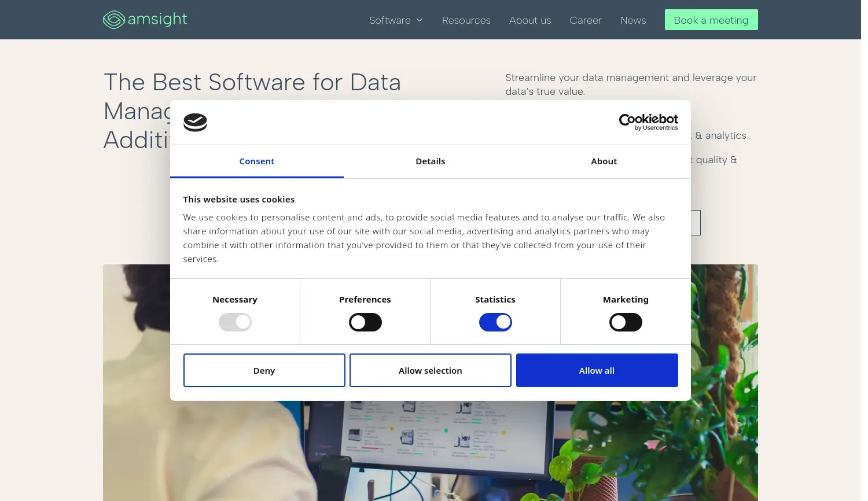Go to the About us page
The image size is (868, 501).
pyautogui.click(x=529, y=20)
